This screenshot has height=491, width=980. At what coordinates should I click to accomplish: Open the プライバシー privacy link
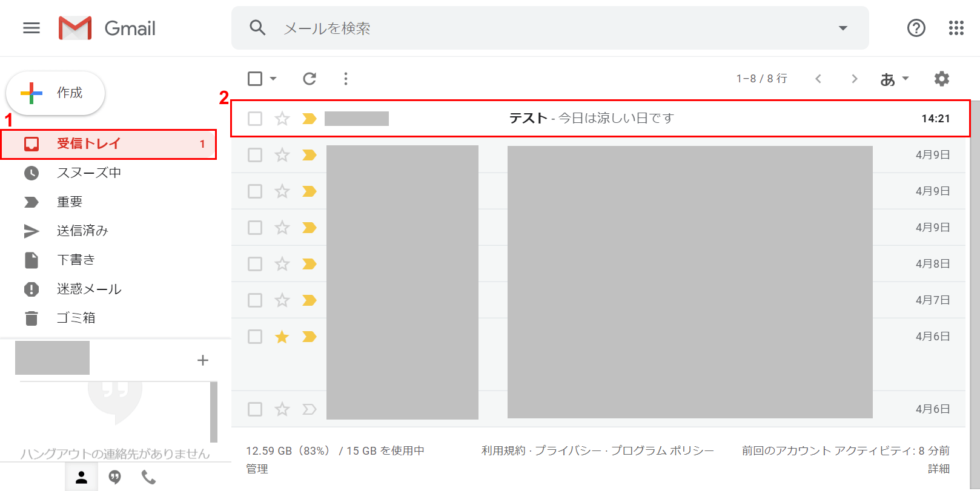568,450
